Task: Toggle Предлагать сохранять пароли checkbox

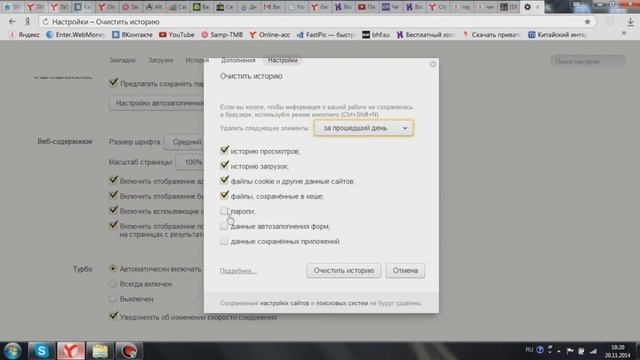Action: 113,83
